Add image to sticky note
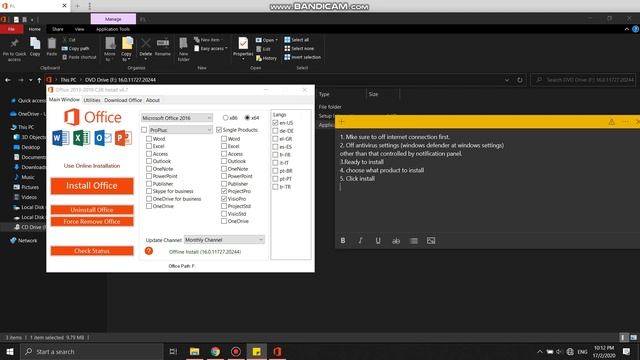This screenshot has width=640, height=360. point(431,241)
